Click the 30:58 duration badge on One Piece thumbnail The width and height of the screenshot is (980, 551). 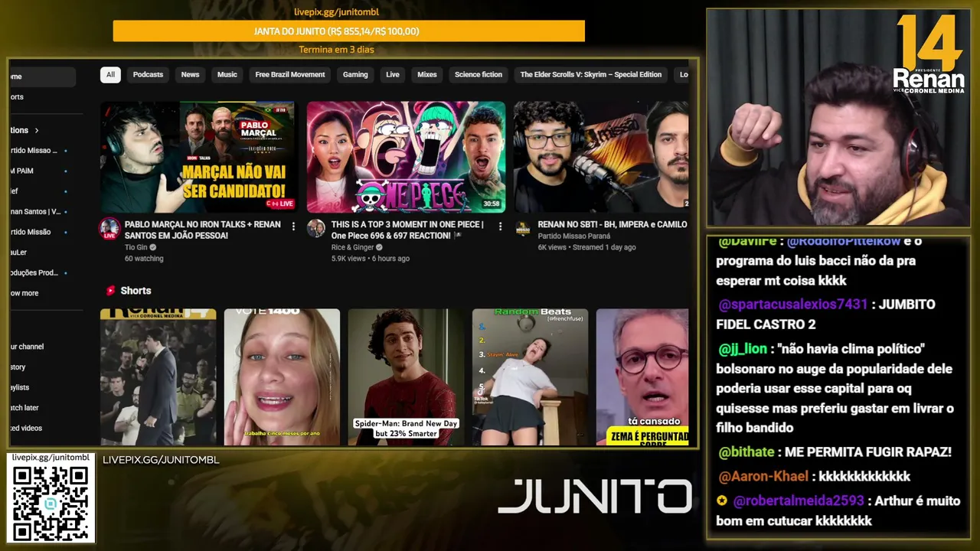492,204
